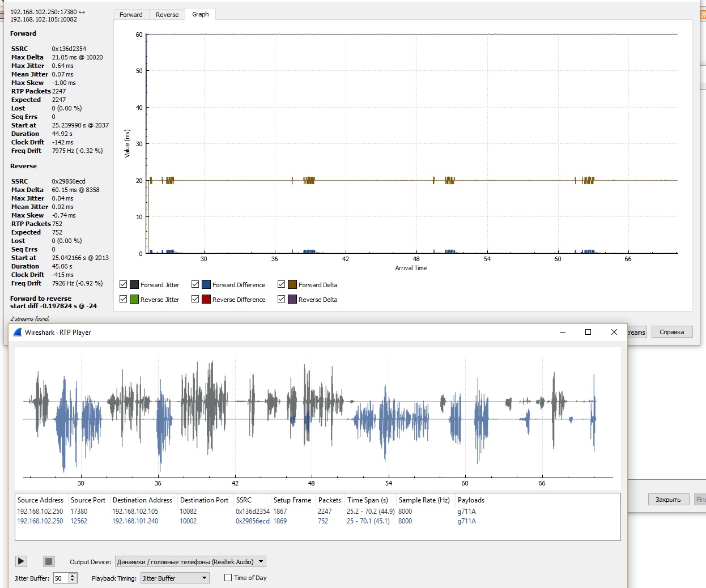Screen dimensions: 706x588
Task: Switch to the Reverse tab
Action: 167,15
